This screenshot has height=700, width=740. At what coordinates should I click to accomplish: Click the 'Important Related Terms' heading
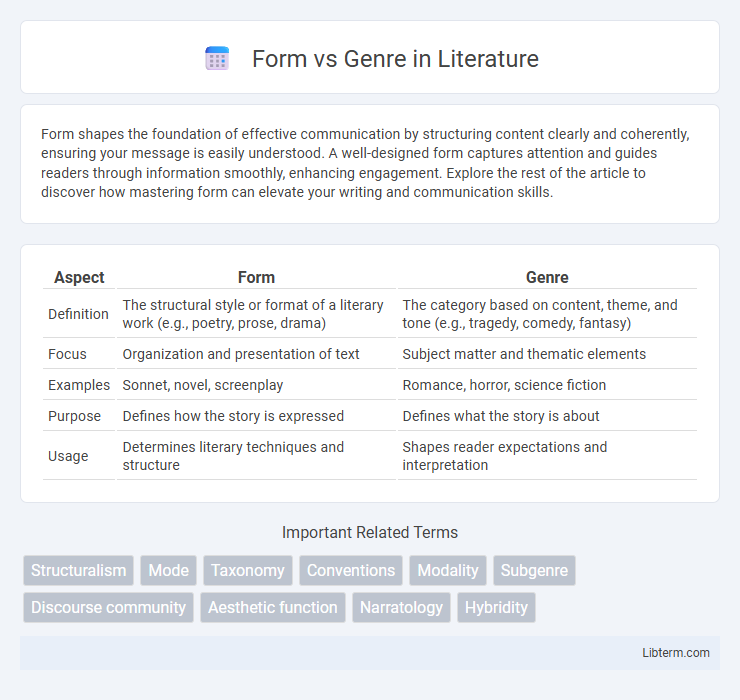click(x=370, y=532)
